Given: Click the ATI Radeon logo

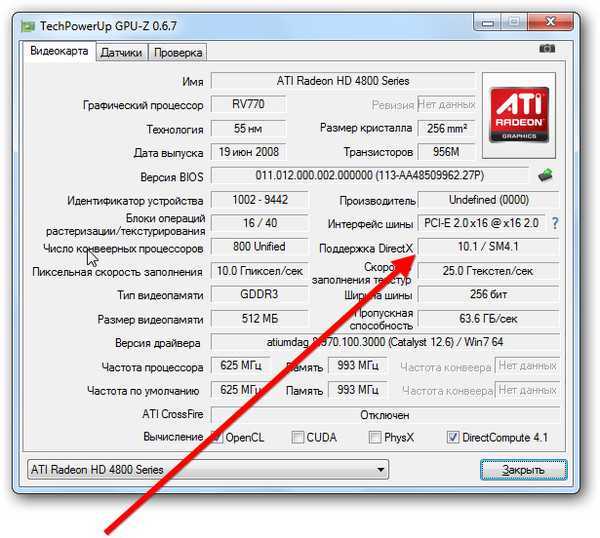Looking at the screenshot, I should click(519, 115).
